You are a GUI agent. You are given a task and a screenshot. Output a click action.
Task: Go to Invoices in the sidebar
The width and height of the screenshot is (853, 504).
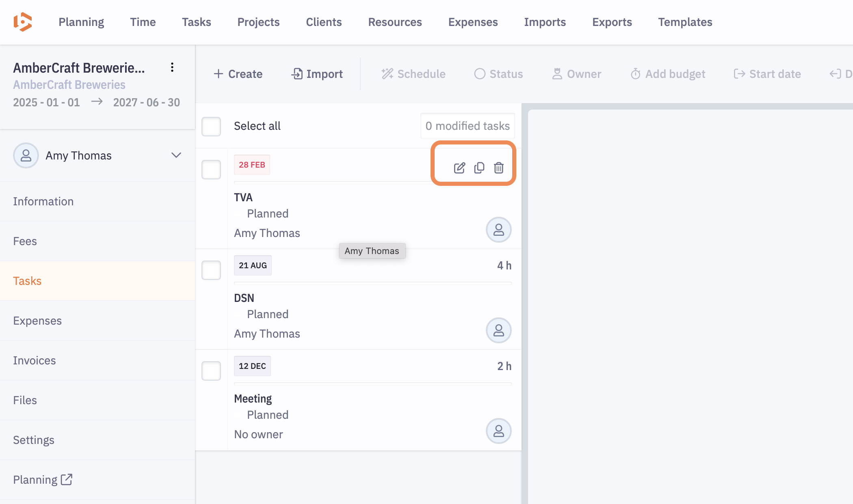[x=35, y=360]
